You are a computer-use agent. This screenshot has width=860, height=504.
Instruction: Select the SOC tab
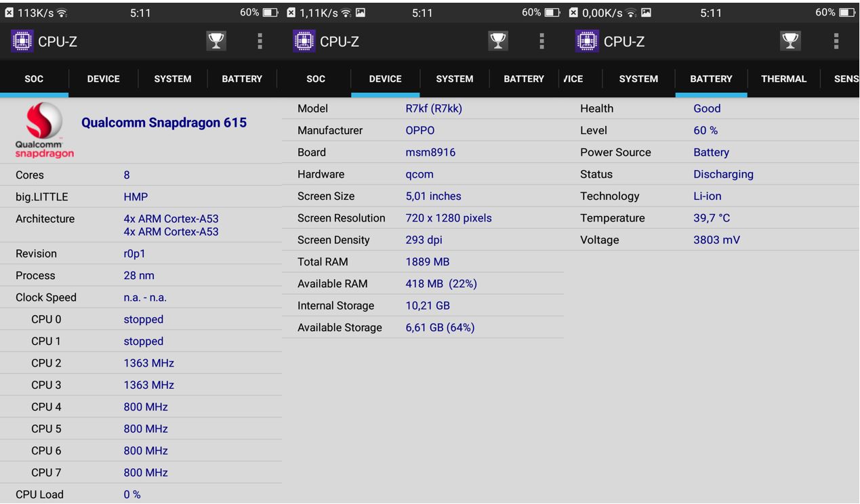coord(34,79)
